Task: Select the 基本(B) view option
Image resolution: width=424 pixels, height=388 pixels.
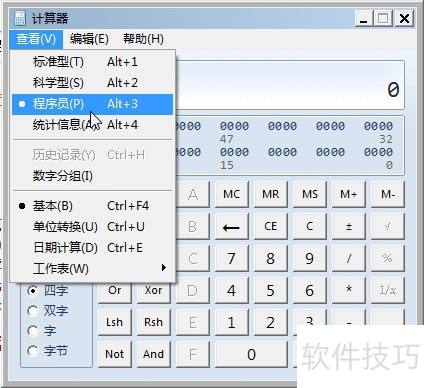Action: click(92, 206)
